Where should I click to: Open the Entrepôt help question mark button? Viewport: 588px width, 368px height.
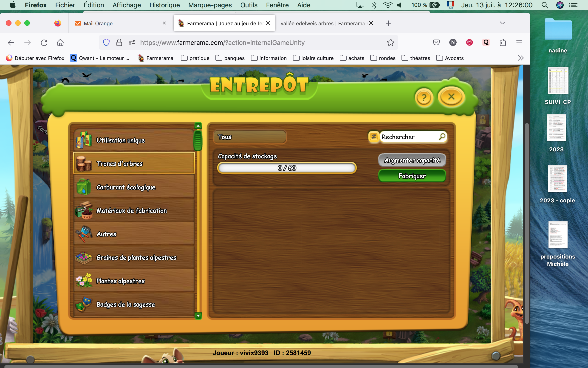click(x=424, y=97)
